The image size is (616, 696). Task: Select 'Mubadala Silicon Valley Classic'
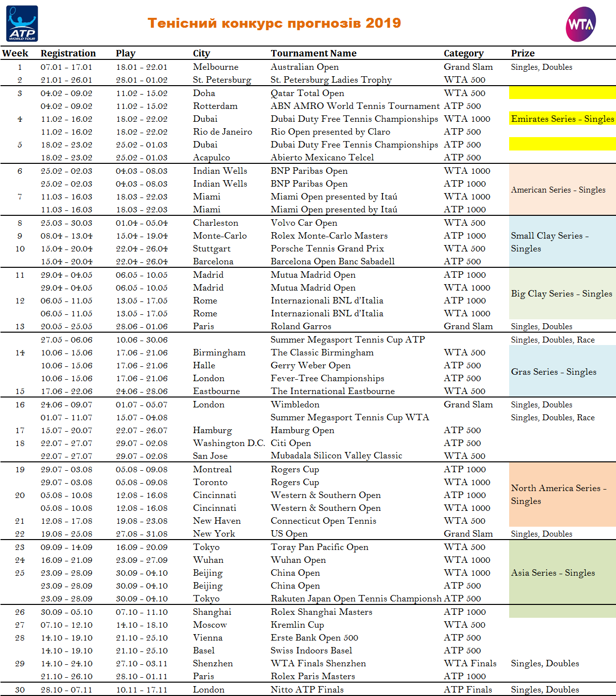(x=336, y=456)
